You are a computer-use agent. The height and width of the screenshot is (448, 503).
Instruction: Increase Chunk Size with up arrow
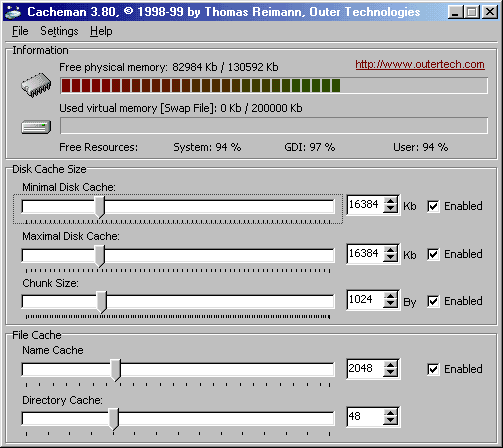coord(390,295)
